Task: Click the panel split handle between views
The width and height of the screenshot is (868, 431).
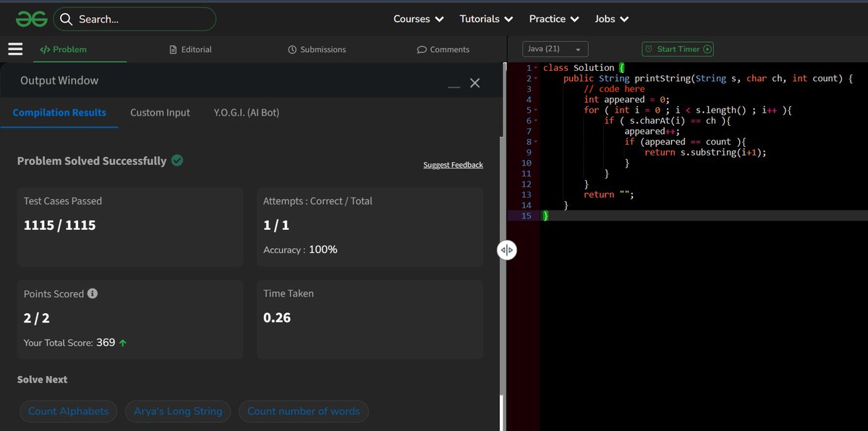Action: [x=506, y=249]
